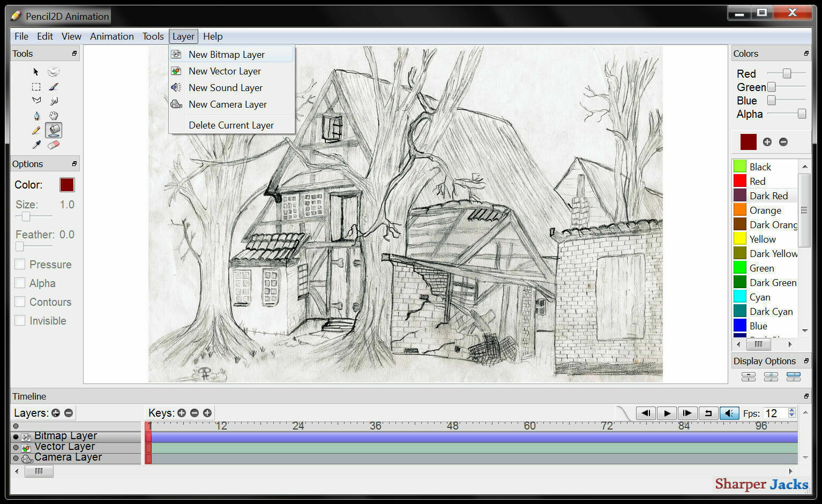Activate the Polyline tool
The height and width of the screenshot is (504, 822).
pos(36,100)
